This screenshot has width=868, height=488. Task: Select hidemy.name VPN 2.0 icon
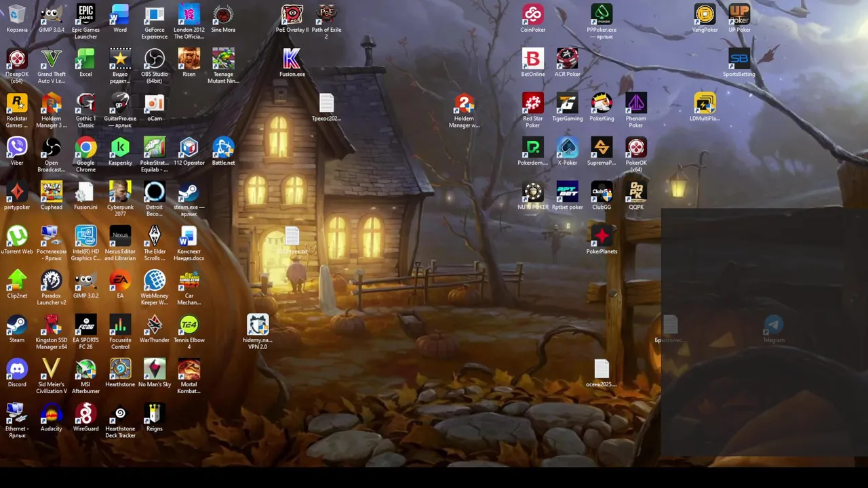click(x=258, y=333)
